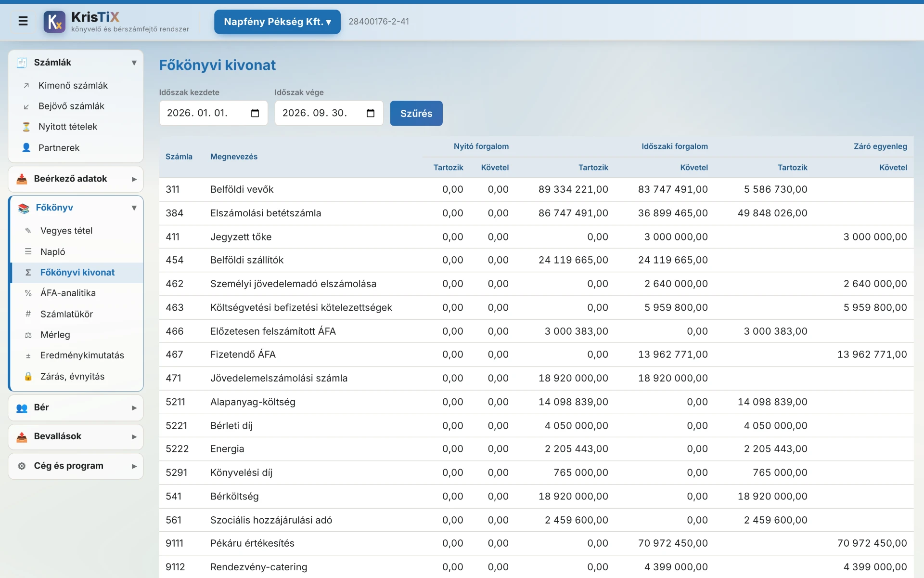Click the books icon for Főkönyv
Image resolution: width=924 pixels, height=578 pixels.
coord(24,208)
